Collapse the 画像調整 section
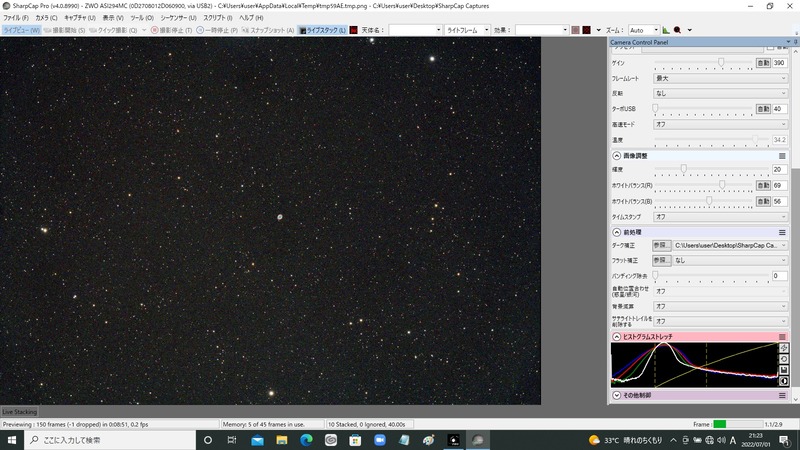The width and height of the screenshot is (800, 450). click(616, 156)
